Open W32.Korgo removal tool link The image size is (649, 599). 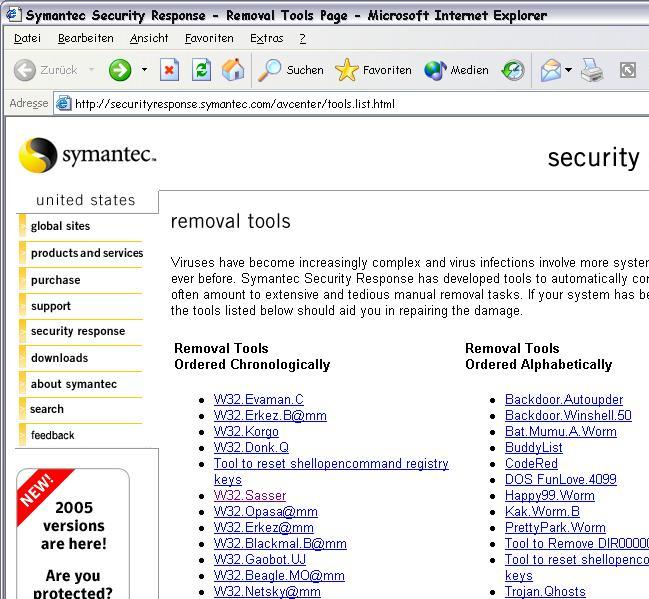point(246,432)
